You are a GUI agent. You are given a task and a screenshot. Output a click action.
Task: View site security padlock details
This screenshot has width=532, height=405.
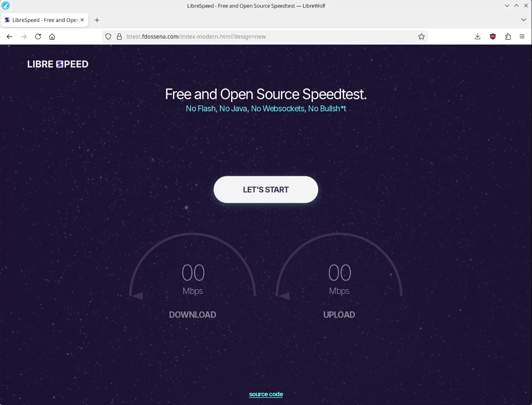(x=119, y=36)
